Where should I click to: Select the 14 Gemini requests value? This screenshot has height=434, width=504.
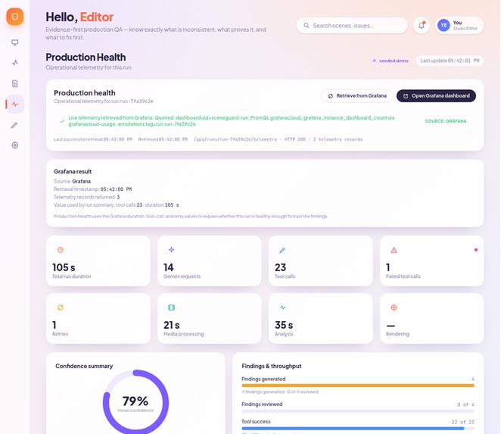coord(169,267)
